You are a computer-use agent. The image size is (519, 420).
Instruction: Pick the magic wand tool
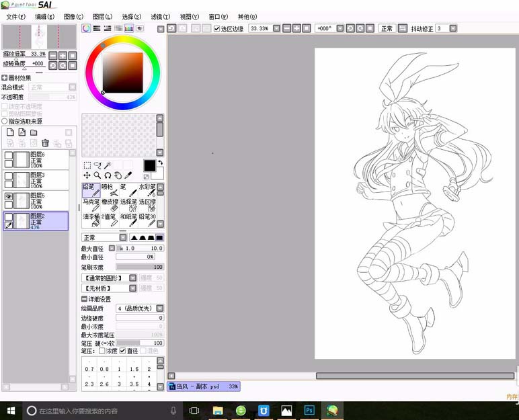[108, 165]
